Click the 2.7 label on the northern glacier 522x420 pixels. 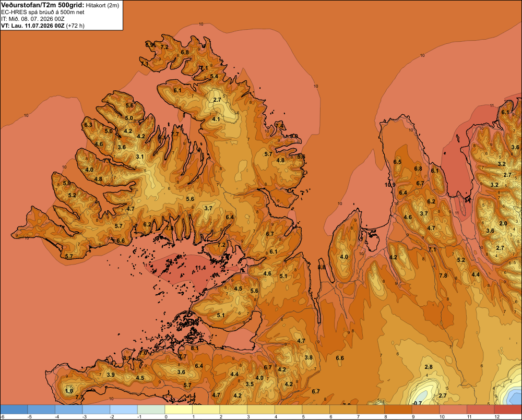coord(217,100)
